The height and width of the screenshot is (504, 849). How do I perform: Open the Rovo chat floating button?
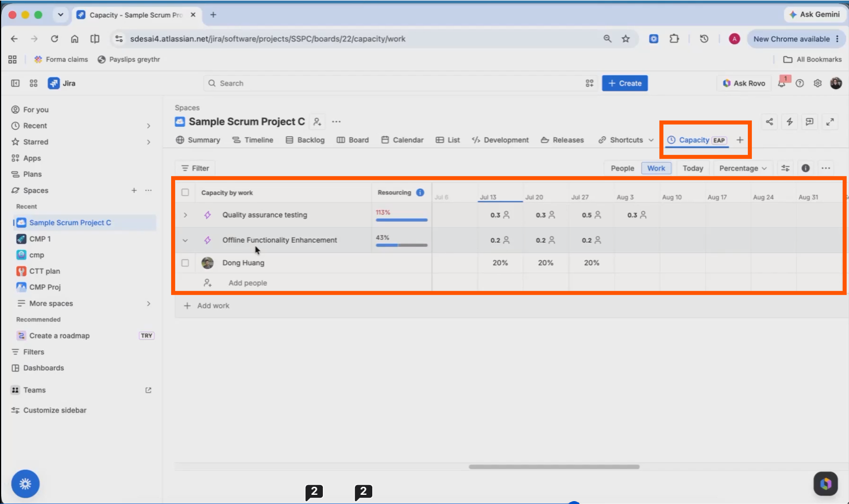tap(825, 484)
